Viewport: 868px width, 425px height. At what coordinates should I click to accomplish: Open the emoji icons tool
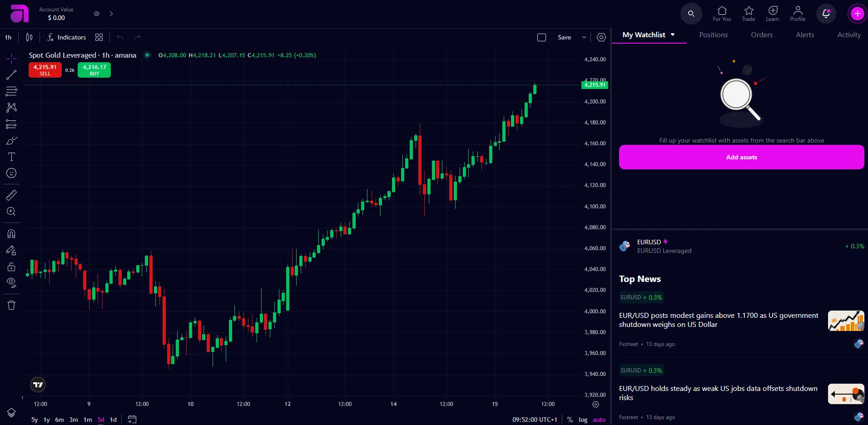[11, 173]
